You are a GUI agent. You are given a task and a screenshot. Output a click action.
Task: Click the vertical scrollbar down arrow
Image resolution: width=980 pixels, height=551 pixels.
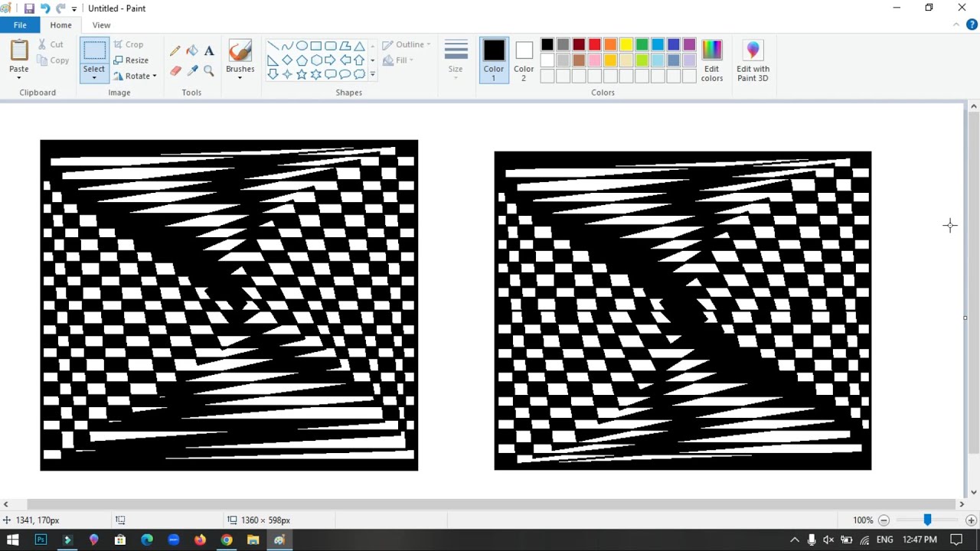pos(973,492)
